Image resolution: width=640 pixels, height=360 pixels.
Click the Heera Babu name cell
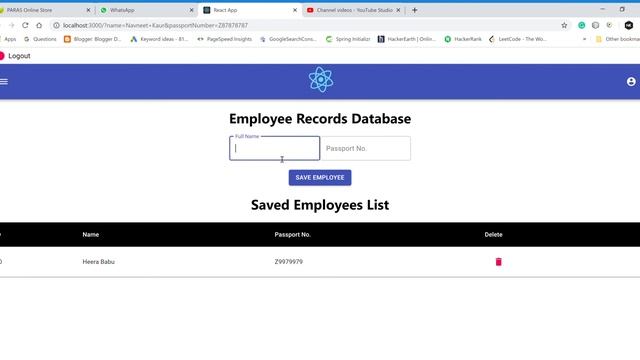pyautogui.click(x=98, y=262)
